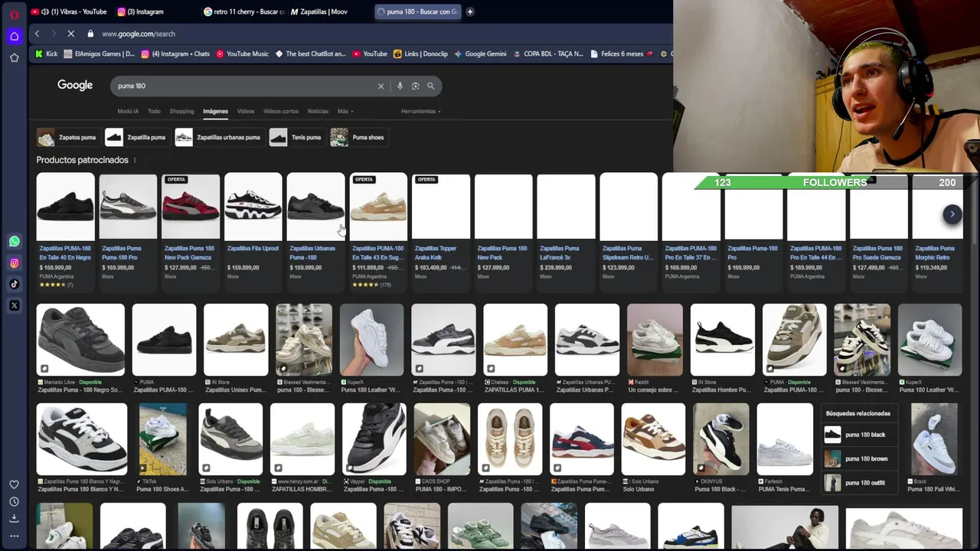
Task: Select the Noticias results tab
Action: click(x=318, y=111)
